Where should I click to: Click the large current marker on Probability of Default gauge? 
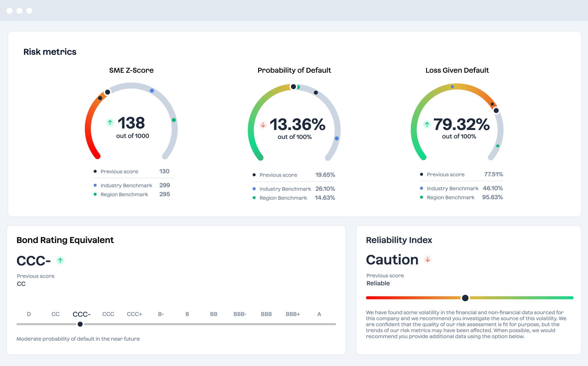pyautogui.click(x=293, y=86)
